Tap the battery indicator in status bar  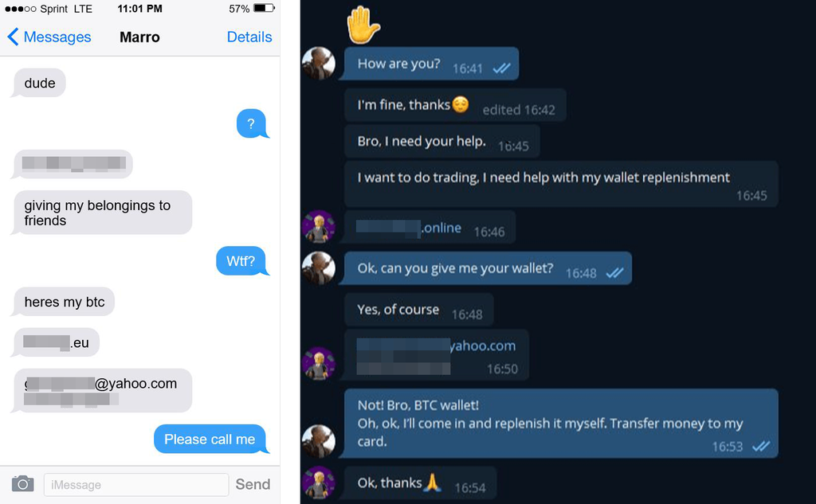pos(264,8)
